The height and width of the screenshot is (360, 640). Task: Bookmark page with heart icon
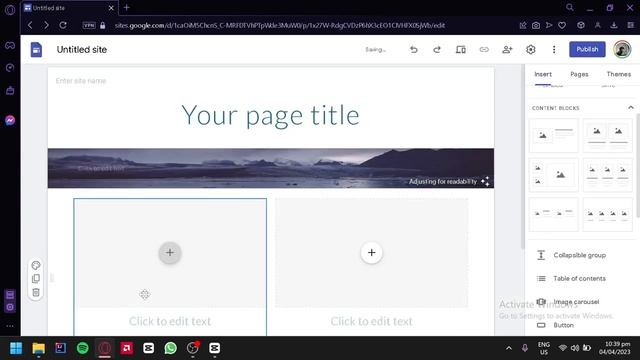tap(562, 25)
